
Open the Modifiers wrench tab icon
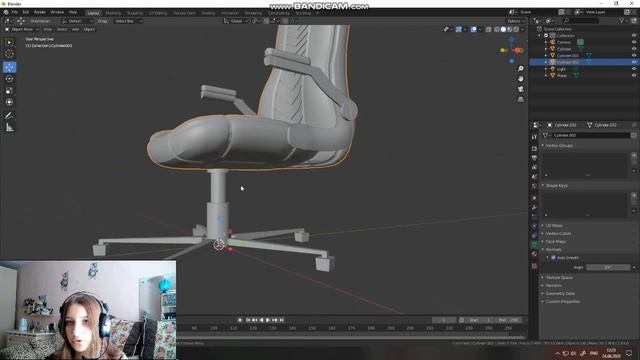534,208
